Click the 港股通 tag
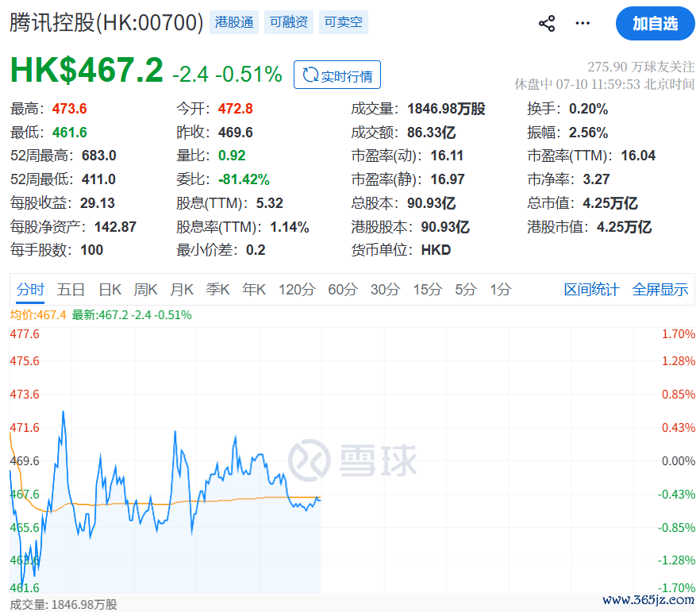 coord(234,22)
